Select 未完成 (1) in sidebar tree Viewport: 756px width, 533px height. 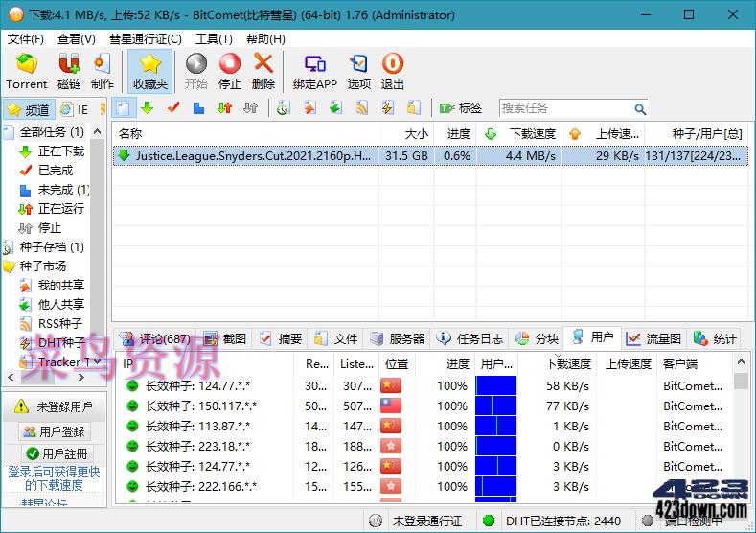pos(63,190)
